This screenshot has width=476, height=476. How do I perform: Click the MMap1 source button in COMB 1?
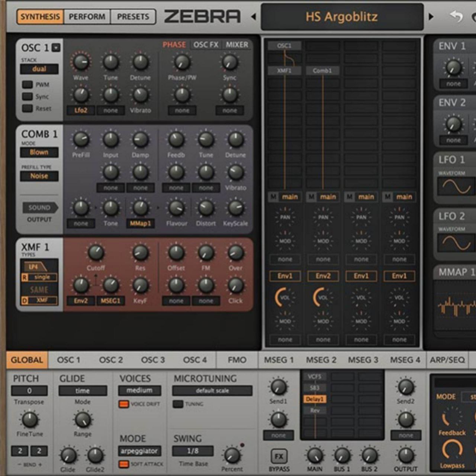(x=140, y=223)
